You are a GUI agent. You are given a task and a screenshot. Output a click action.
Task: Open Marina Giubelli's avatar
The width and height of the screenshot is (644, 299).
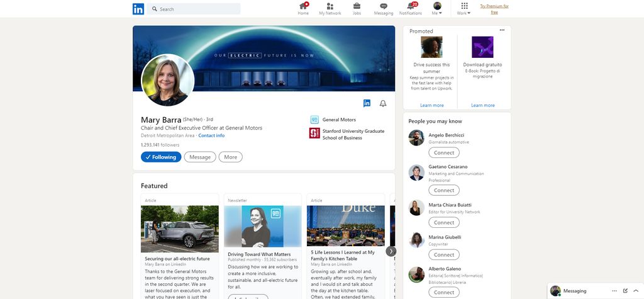[416, 240]
